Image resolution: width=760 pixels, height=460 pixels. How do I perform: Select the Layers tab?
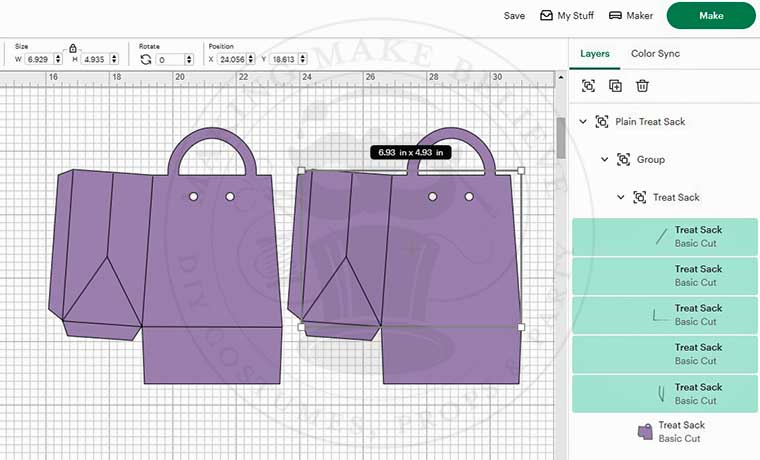pos(595,54)
